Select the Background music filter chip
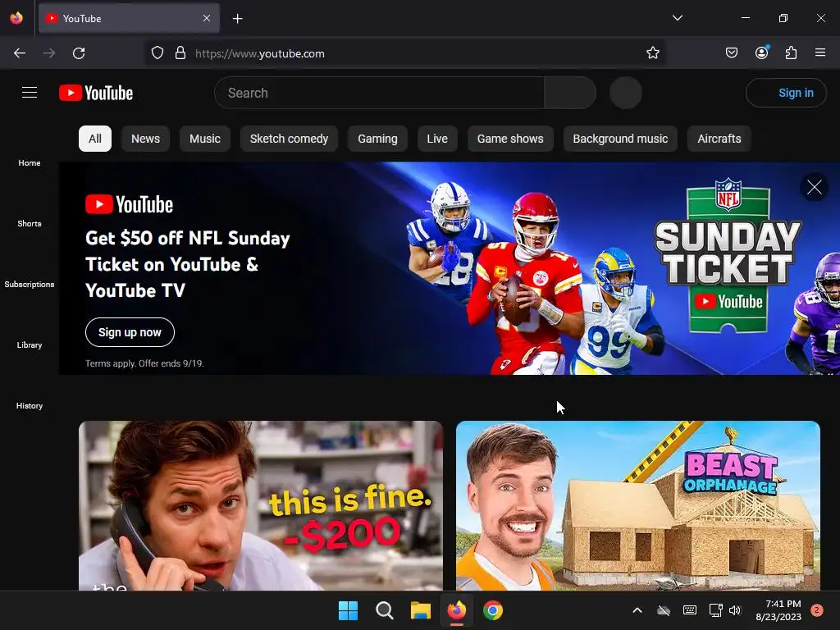 [x=620, y=139]
